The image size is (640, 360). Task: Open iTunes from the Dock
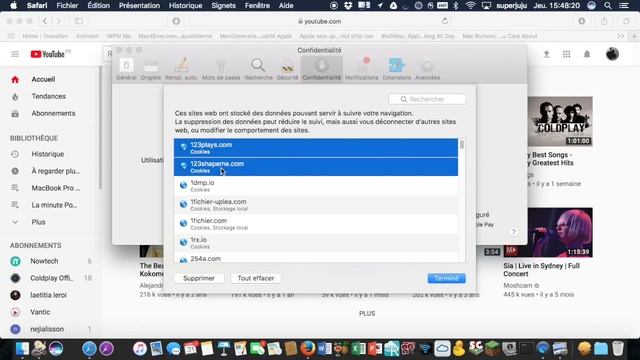[140, 349]
